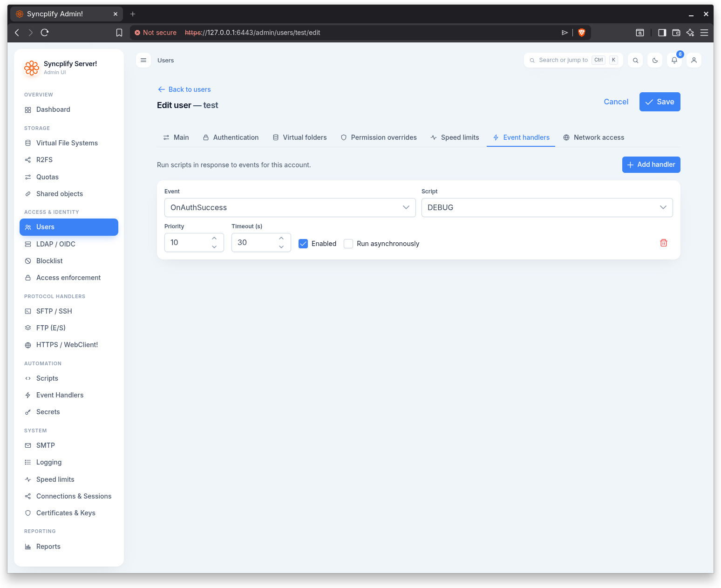
Task: Click the Syncplify Server logo
Action: [32, 68]
